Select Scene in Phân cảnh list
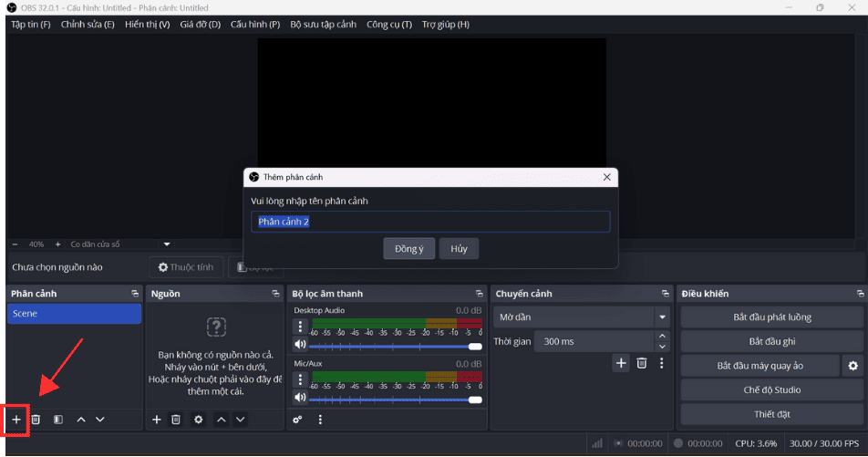This screenshot has width=868, height=457. tap(74, 314)
